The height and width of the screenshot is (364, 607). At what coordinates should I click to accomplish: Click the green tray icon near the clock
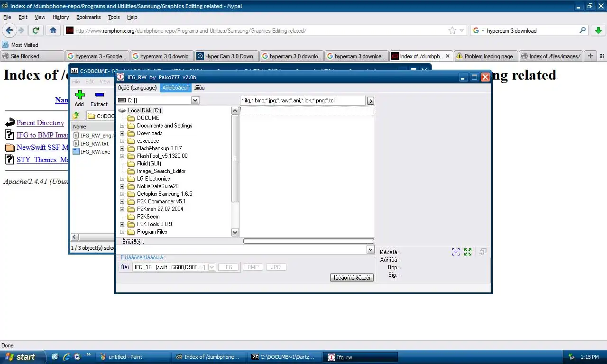pyautogui.click(x=572, y=357)
